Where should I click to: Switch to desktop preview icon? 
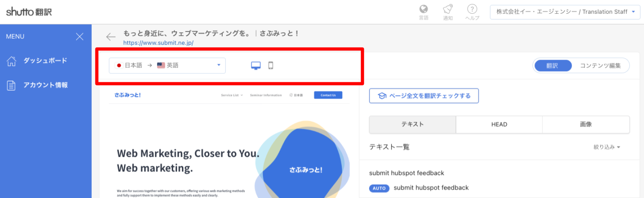[256, 65]
